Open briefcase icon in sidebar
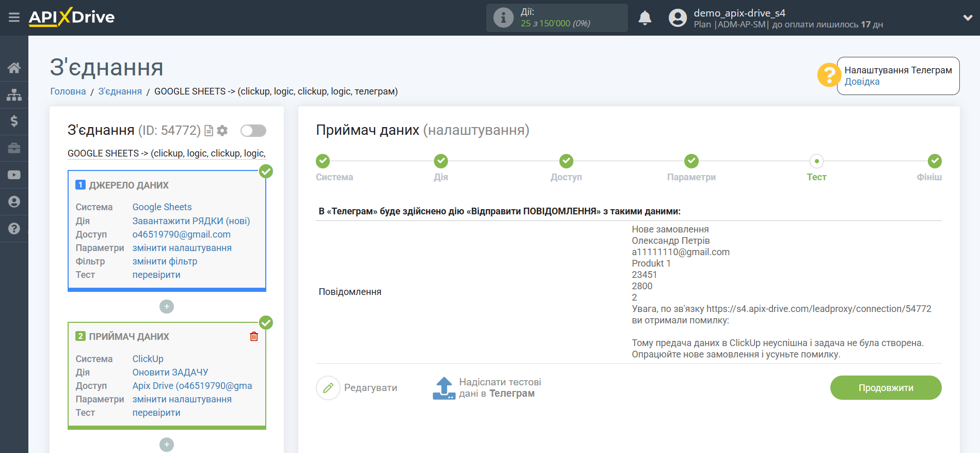 pos(14,148)
